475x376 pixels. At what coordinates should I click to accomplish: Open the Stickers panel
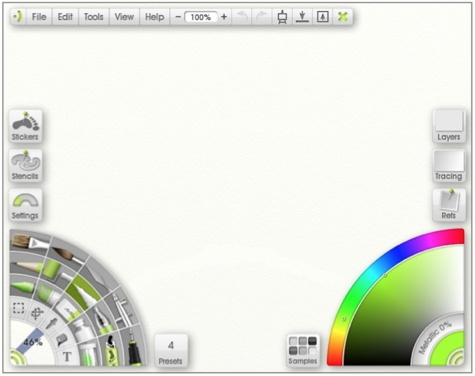coord(25,126)
